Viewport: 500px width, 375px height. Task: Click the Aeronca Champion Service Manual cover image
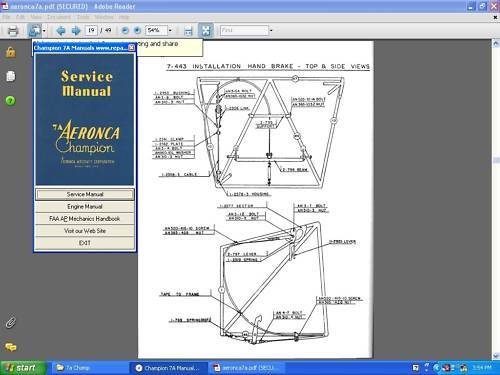pos(85,120)
